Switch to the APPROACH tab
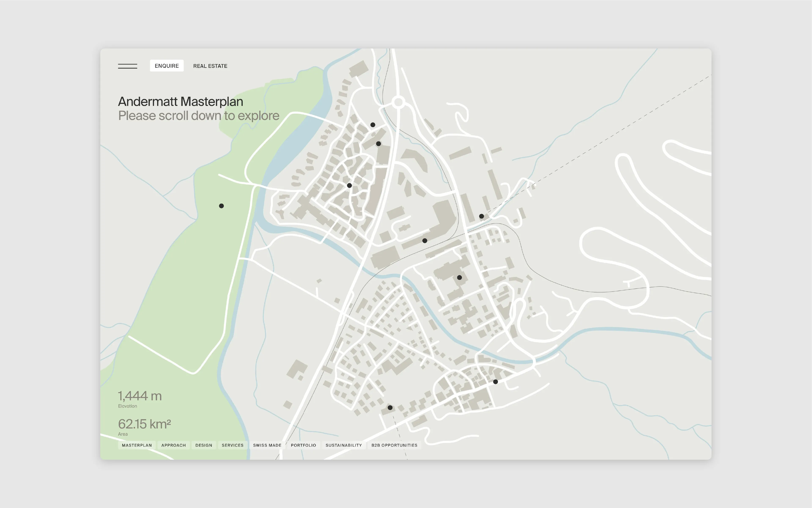812x508 pixels. pos(174,445)
